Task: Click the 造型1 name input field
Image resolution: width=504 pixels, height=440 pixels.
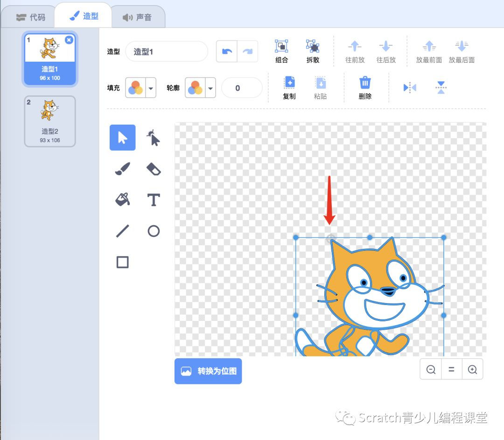Action: (x=167, y=51)
